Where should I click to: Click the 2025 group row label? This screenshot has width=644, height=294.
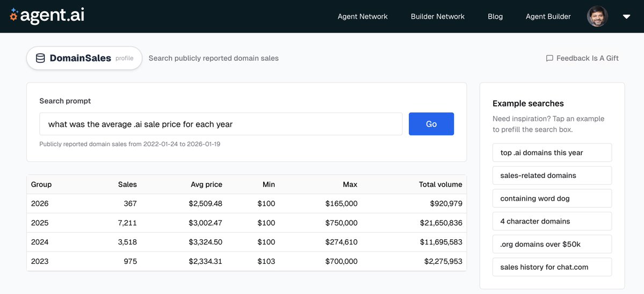click(x=40, y=223)
